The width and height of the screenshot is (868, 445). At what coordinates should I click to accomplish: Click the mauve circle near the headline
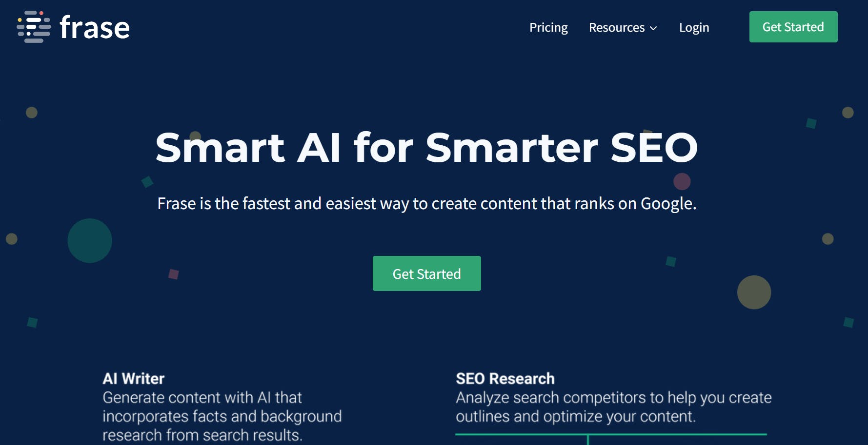[x=682, y=181]
